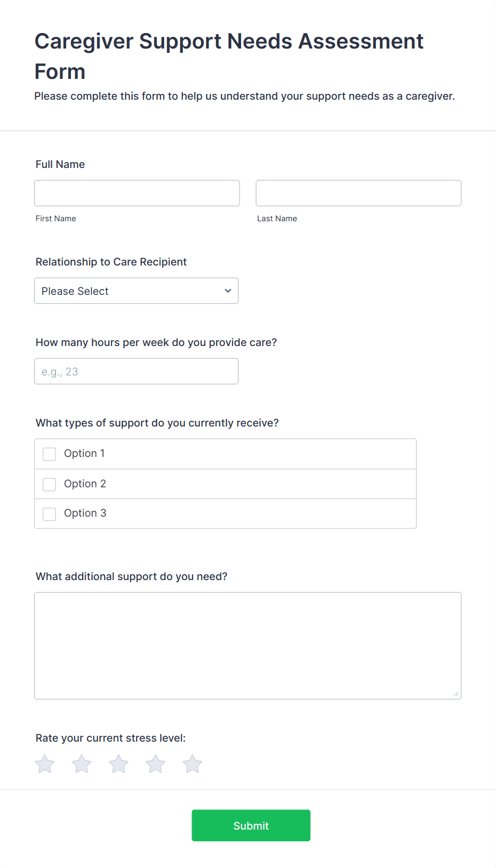
Task: Choose the Option 2 row label
Action: (85, 484)
